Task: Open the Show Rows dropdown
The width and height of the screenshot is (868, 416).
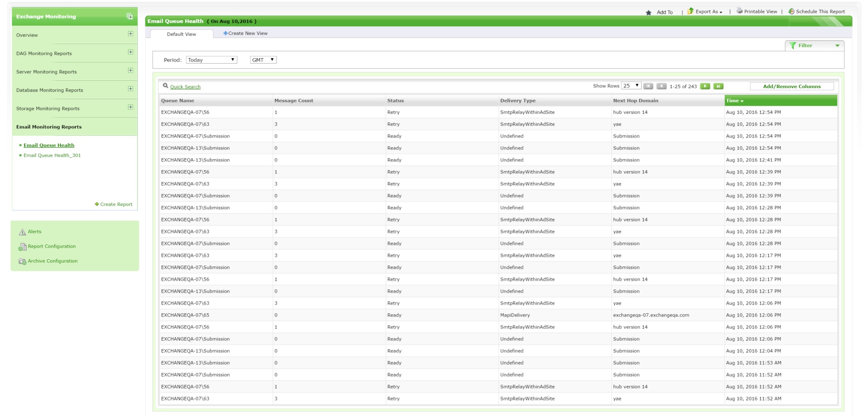Action: coord(630,85)
